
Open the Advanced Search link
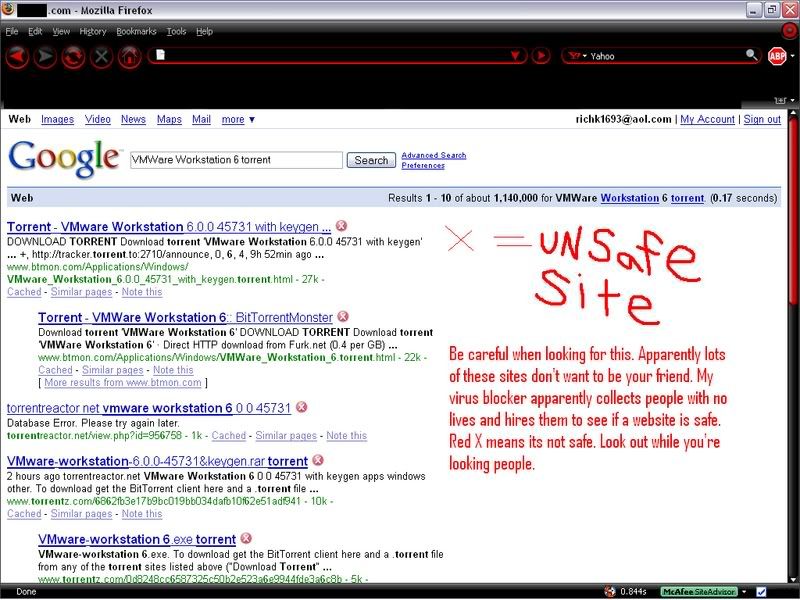pyautogui.click(x=433, y=155)
